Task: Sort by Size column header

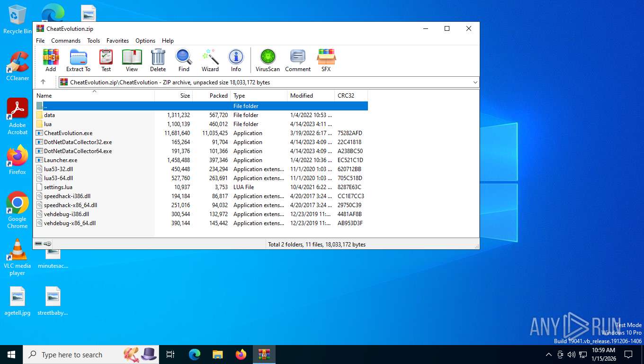Action: pyautogui.click(x=173, y=96)
